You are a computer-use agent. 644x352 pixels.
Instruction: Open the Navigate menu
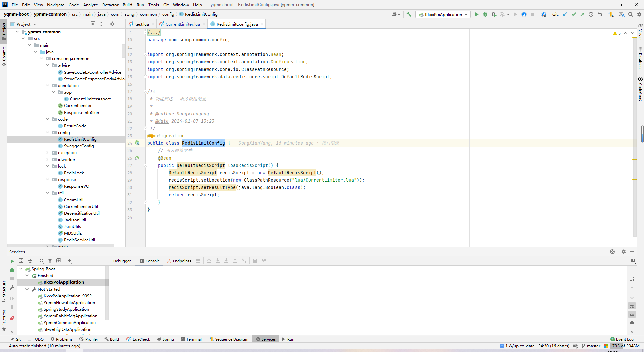click(x=56, y=5)
